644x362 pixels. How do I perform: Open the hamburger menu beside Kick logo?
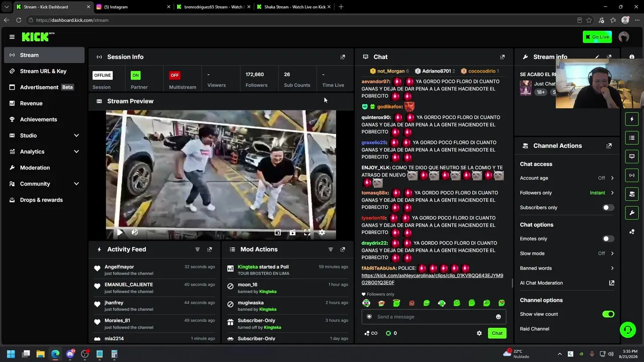tap(12, 37)
